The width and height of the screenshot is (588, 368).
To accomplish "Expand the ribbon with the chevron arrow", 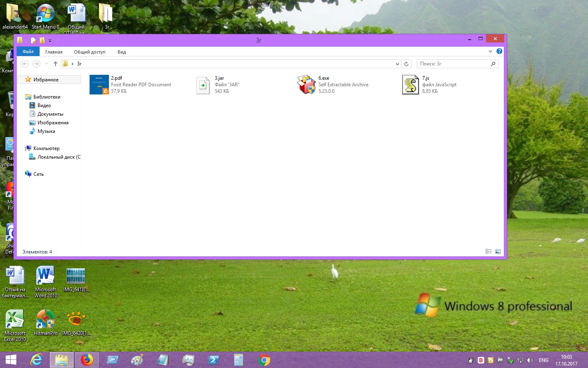I will click(490, 52).
